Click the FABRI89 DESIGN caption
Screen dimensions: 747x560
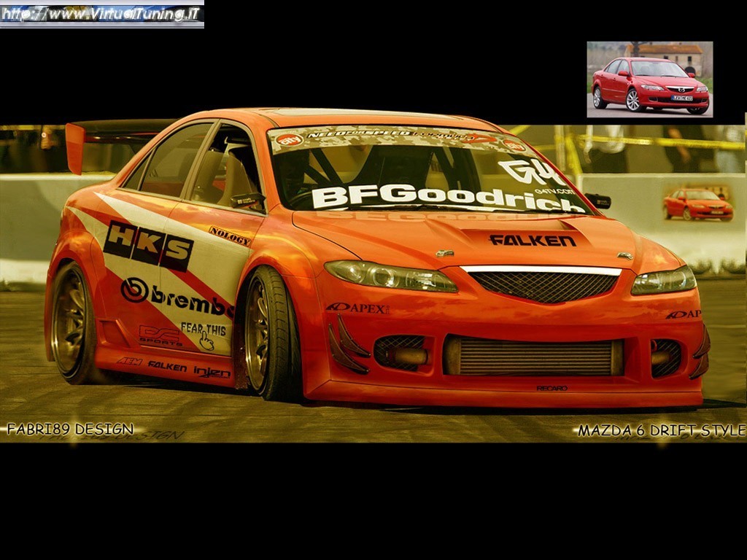coord(70,429)
